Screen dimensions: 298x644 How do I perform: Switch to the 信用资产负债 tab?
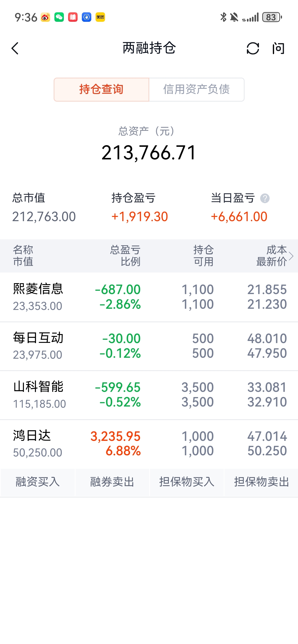click(x=197, y=89)
